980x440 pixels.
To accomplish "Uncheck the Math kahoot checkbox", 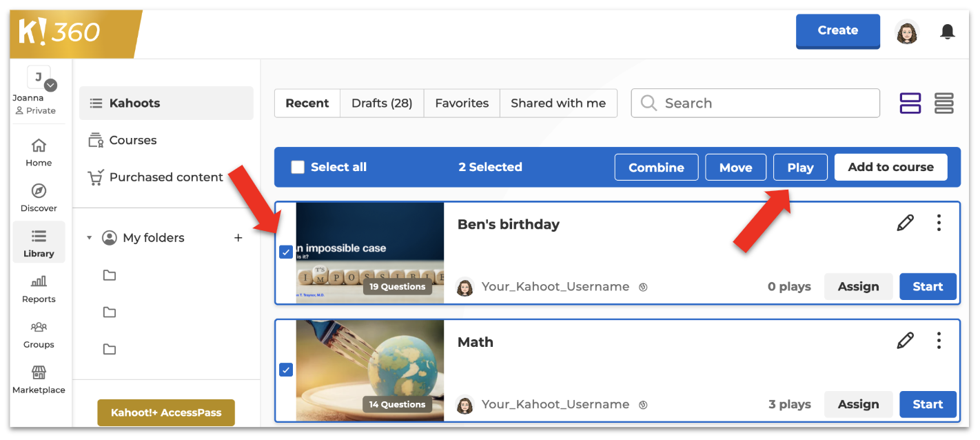I will pos(286,370).
